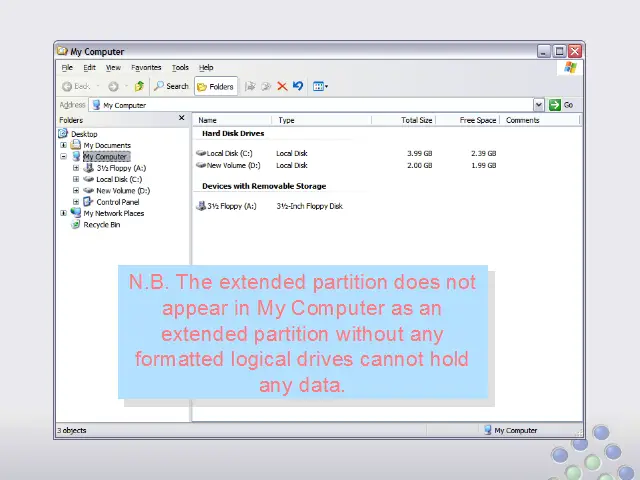Select Local Disk (C:) in file list
Screen dimensions: 640x480
coord(225,153)
